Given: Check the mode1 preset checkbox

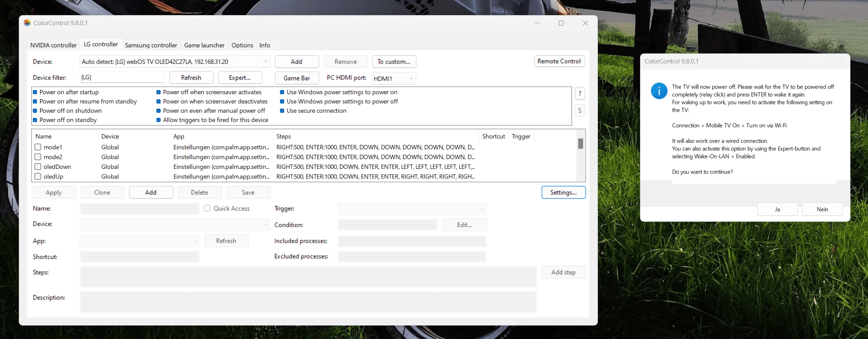Looking at the screenshot, I should coord(38,147).
